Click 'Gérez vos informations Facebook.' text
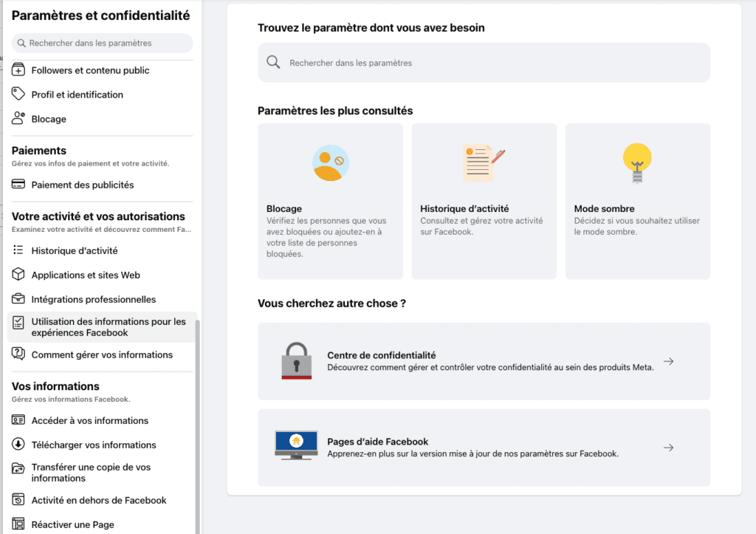 71,399
